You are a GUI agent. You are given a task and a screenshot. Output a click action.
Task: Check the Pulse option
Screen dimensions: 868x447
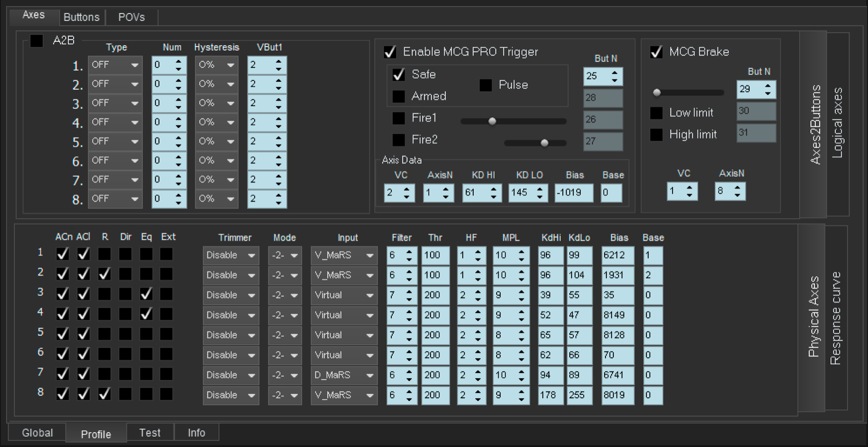point(486,85)
